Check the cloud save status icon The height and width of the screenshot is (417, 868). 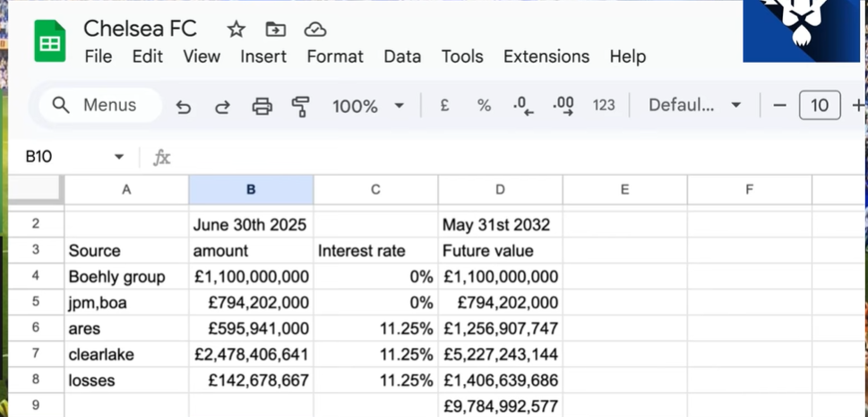coord(315,30)
